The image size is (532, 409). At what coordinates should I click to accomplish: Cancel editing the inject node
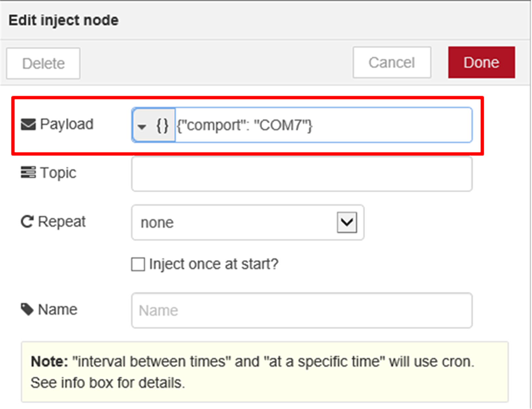point(392,63)
